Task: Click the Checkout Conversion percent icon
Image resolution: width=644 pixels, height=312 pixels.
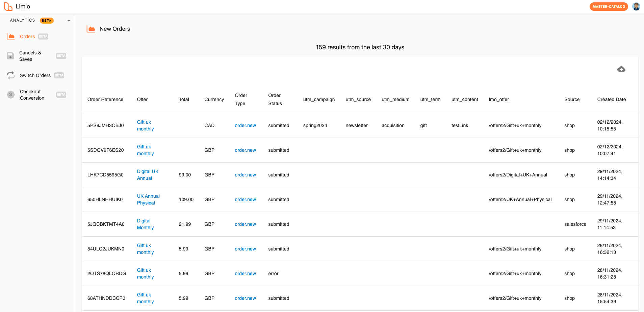Action: point(11,95)
